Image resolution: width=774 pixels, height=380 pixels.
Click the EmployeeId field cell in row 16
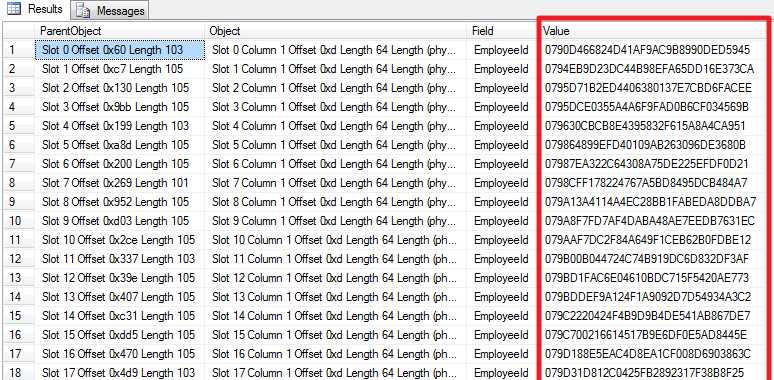pos(503,335)
